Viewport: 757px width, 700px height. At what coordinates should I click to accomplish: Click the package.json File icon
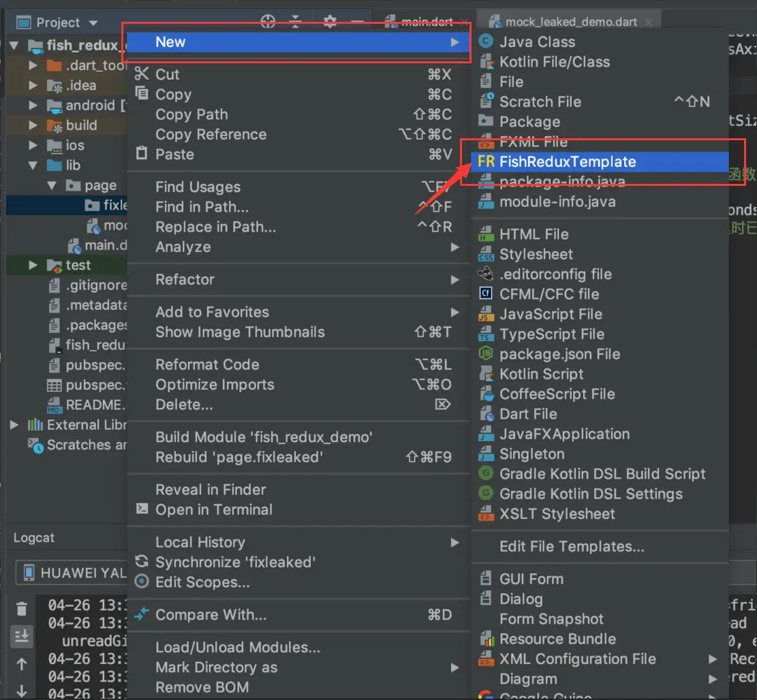click(x=486, y=353)
